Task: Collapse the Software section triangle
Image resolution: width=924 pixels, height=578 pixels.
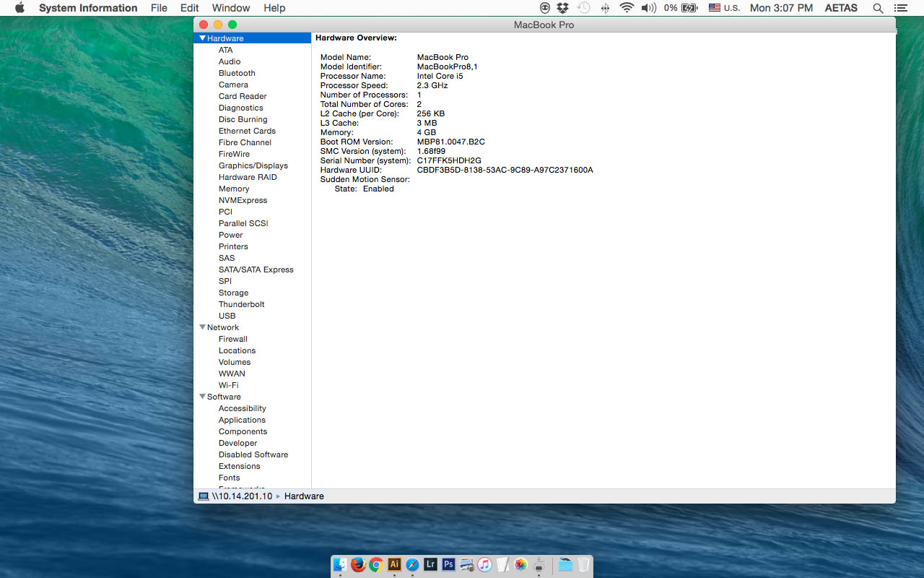Action: click(203, 397)
